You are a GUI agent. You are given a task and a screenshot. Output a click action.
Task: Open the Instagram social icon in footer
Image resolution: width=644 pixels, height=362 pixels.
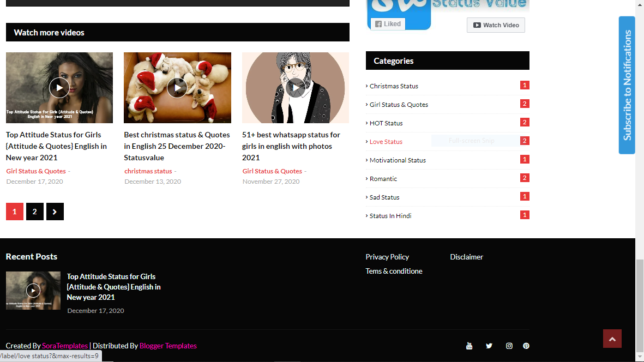(x=509, y=346)
